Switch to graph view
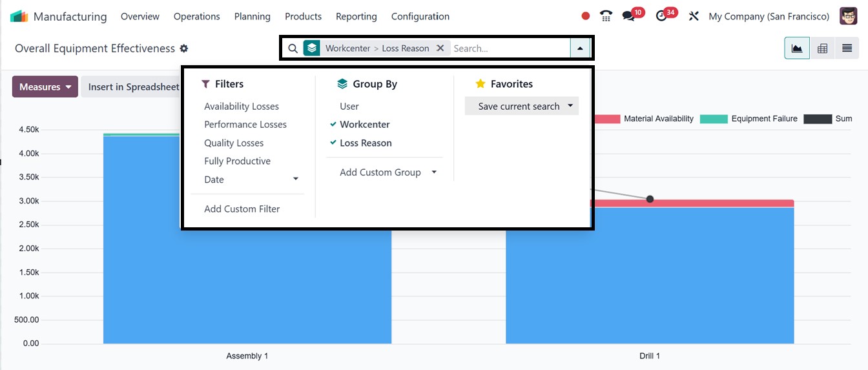The height and width of the screenshot is (370, 868). tap(797, 48)
